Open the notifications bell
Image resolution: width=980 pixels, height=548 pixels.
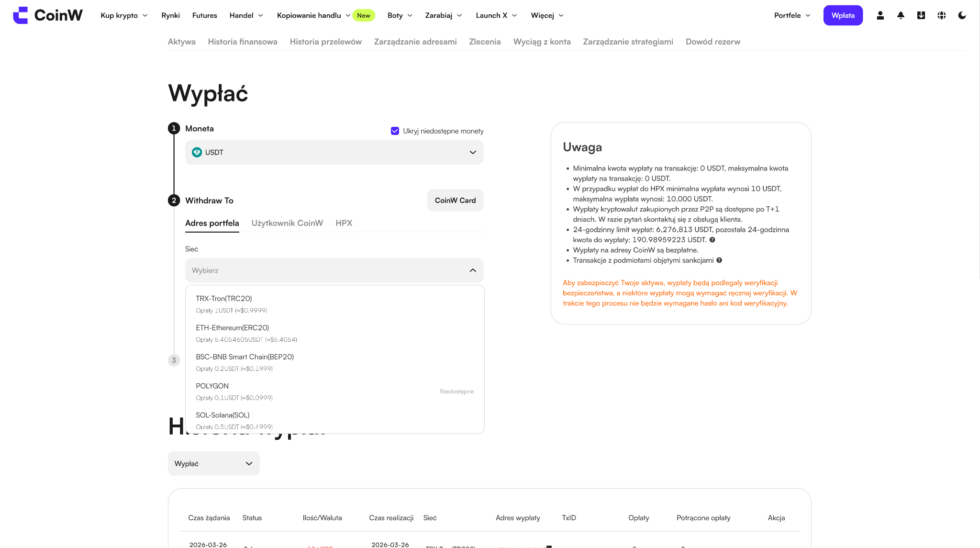901,15
